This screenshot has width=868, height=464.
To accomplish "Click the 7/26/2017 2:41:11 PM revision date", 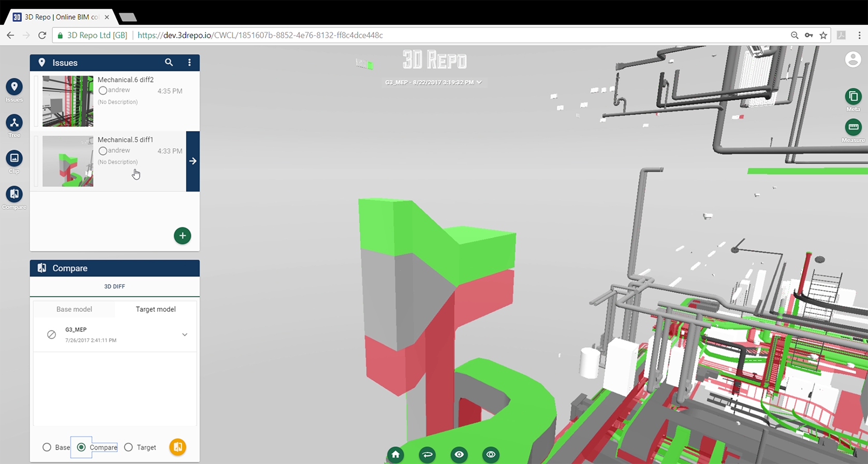I will [x=91, y=340].
